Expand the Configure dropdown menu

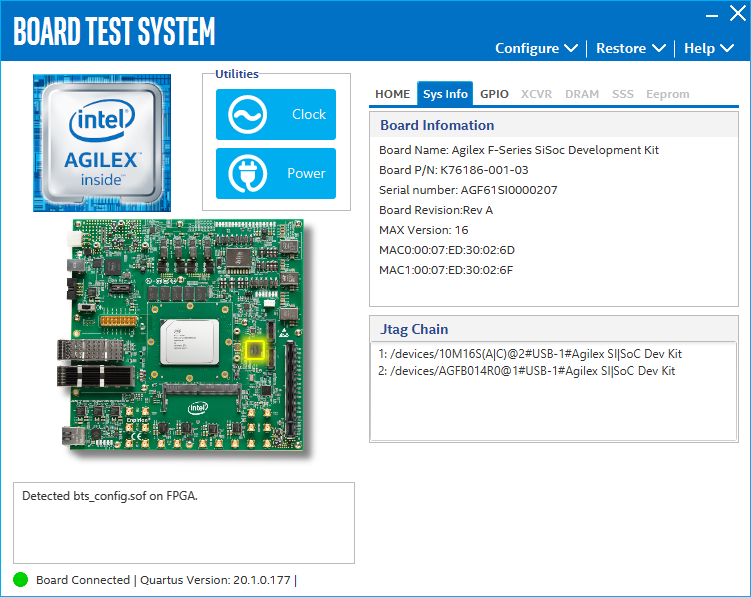[536, 48]
